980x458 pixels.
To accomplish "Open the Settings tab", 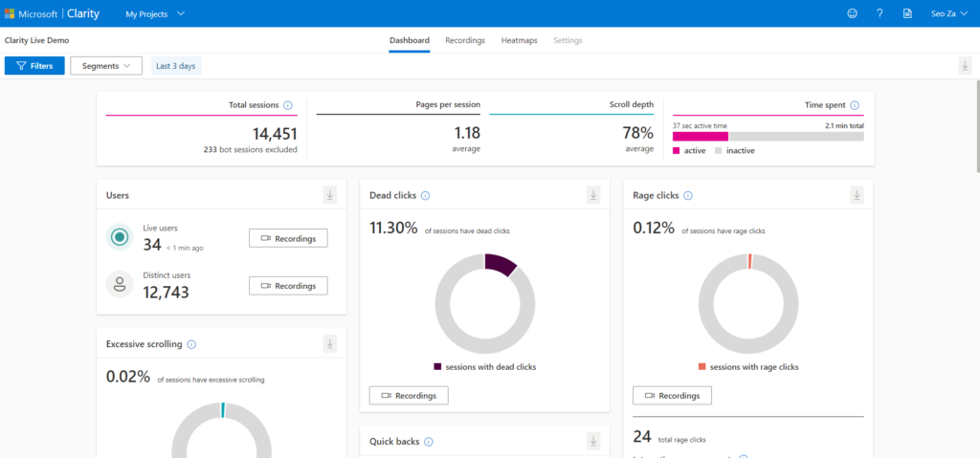I will tap(568, 40).
